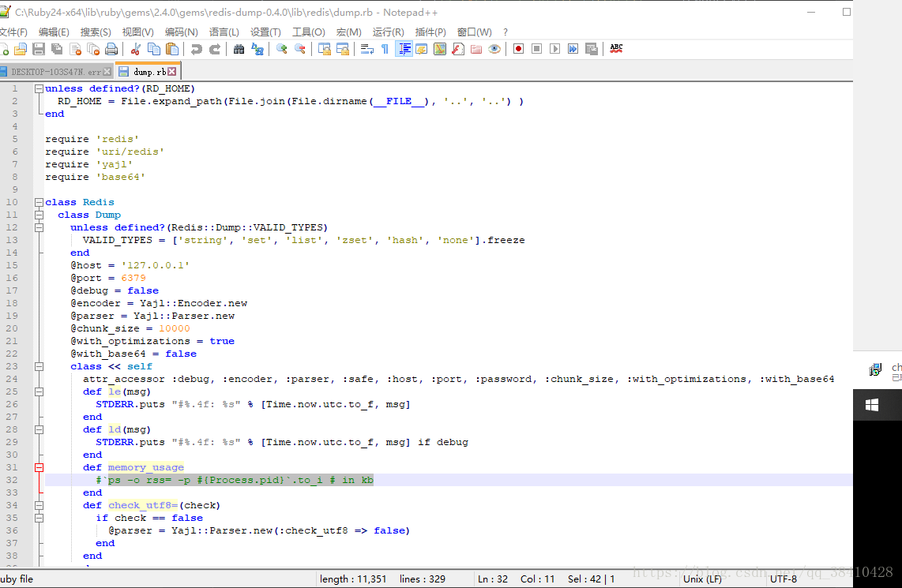This screenshot has height=588, width=902.
Task: Open the 编码(N) menu
Action: [x=181, y=32]
